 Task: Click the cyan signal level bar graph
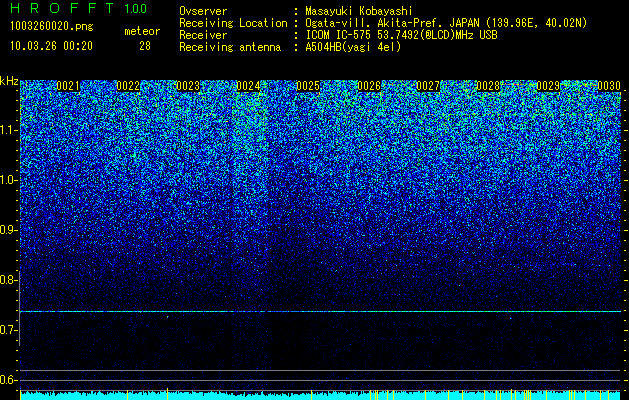(x=320, y=395)
